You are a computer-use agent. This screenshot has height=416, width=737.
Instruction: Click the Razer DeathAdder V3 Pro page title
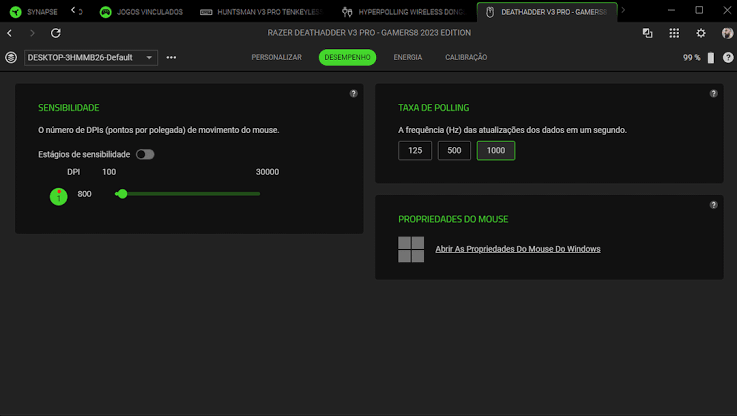point(369,33)
